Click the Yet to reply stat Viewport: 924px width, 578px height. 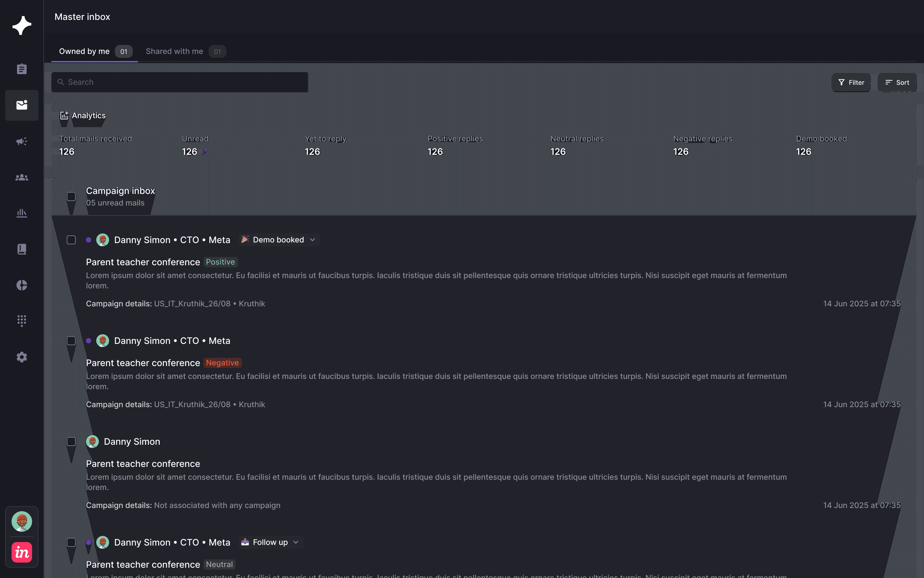coord(325,145)
